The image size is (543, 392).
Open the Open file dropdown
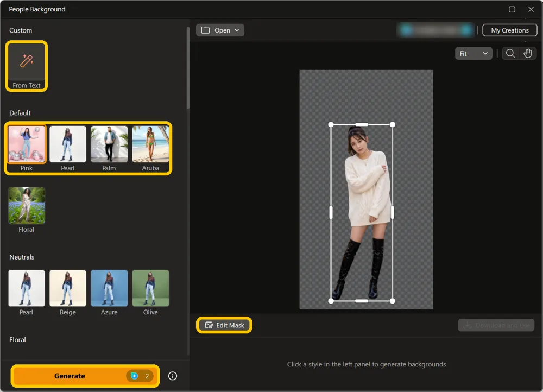point(220,30)
